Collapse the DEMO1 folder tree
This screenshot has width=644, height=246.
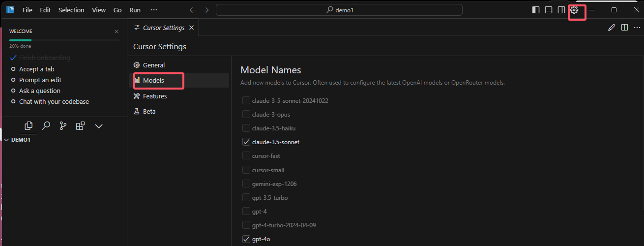click(7, 140)
